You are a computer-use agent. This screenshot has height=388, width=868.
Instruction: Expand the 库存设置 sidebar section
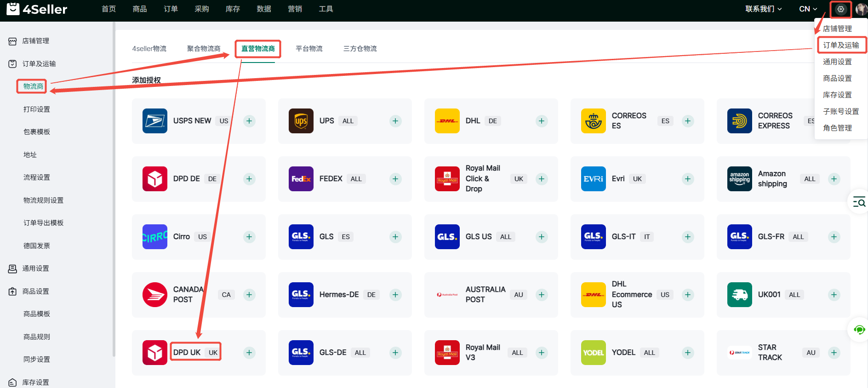pyautogui.click(x=36, y=382)
